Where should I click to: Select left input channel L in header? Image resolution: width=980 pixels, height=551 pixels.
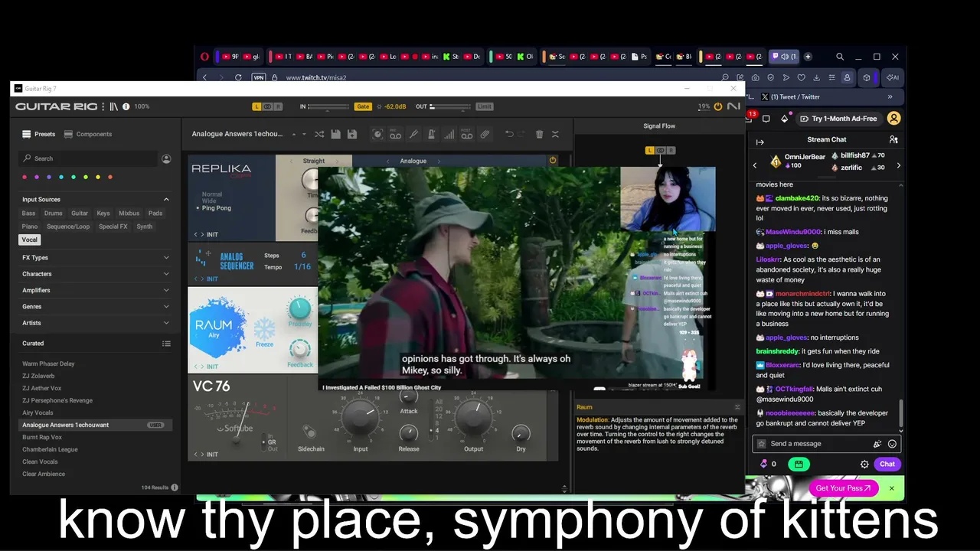(x=257, y=106)
